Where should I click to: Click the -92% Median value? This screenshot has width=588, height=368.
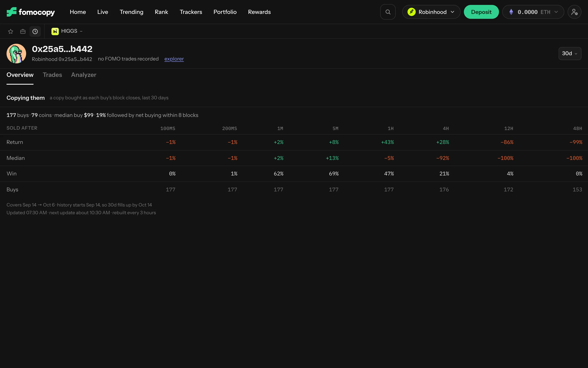point(442,158)
